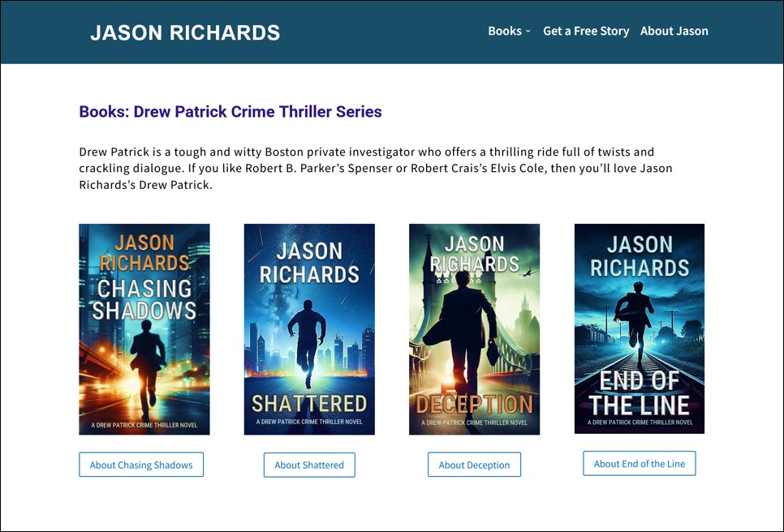Viewport: 784px width, 532px height.
Task: Click the Chasing Shadows title text on cover
Action: (x=144, y=300)
